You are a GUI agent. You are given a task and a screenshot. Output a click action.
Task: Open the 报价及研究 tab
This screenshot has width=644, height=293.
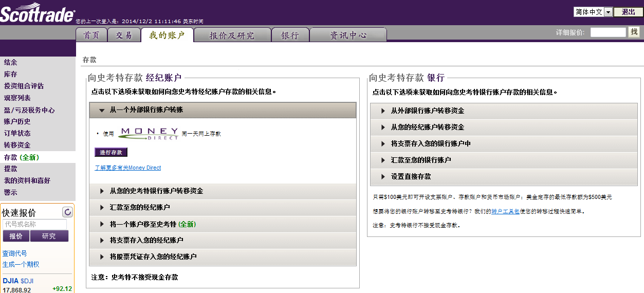point(232,35)
